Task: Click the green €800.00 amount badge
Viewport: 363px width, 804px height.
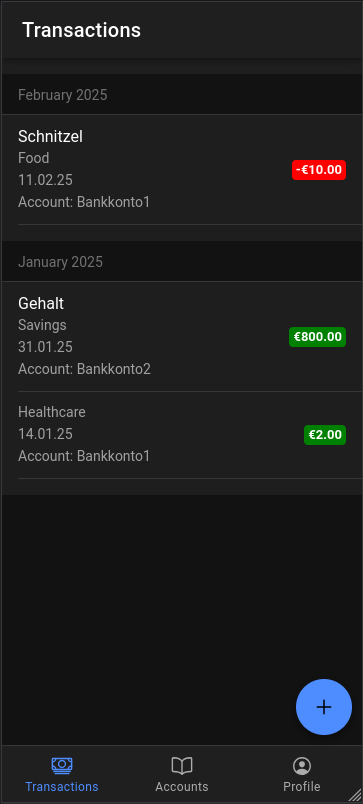Action: 317,337
